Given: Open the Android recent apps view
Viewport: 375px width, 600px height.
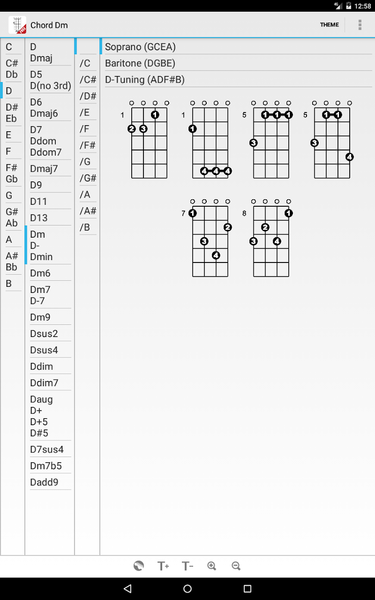Looking at the screenshot, I should click(248, 588).
